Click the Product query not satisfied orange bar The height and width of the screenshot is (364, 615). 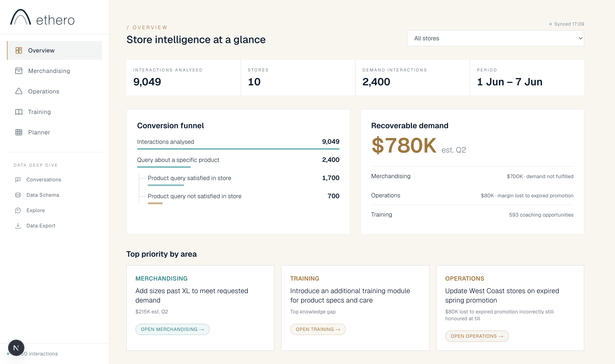click(155, 203)
